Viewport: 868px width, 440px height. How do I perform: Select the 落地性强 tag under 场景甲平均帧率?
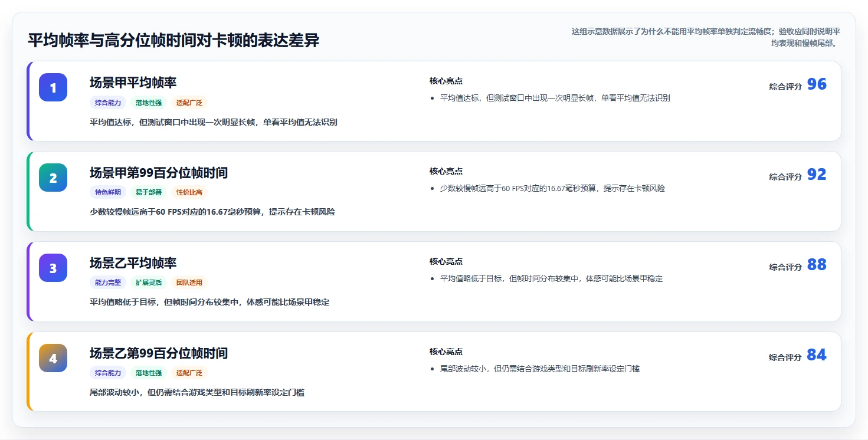coord(149,103)
